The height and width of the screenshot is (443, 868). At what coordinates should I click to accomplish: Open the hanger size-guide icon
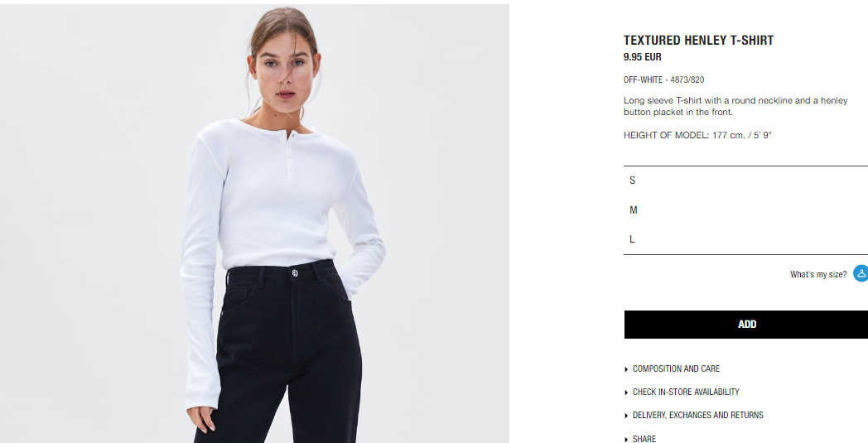[x=861, y=273]
